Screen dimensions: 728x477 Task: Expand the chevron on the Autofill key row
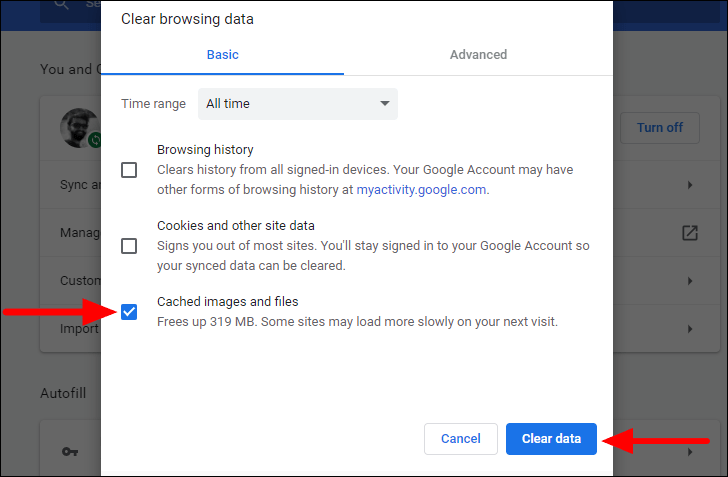[690, 452]
